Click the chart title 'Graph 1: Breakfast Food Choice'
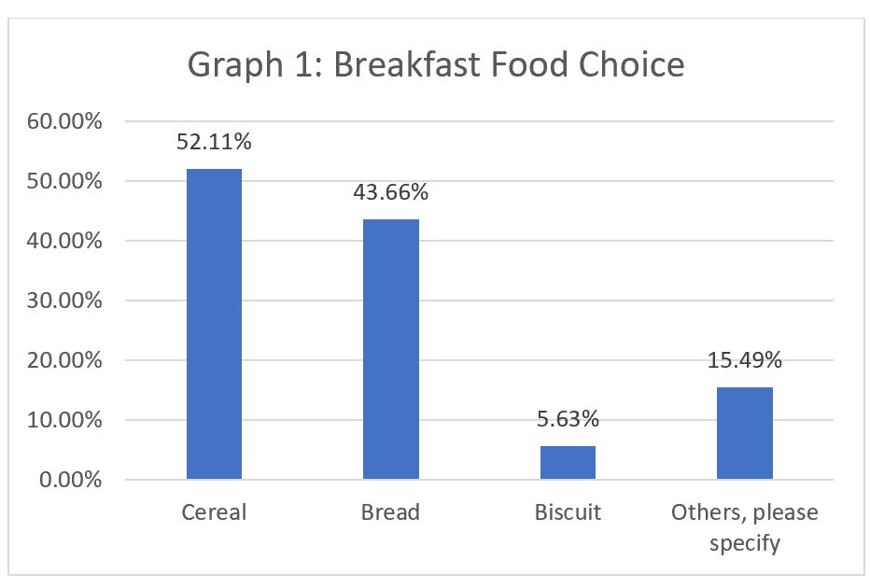This screenshot has width=870, height=588. [435, 65]
